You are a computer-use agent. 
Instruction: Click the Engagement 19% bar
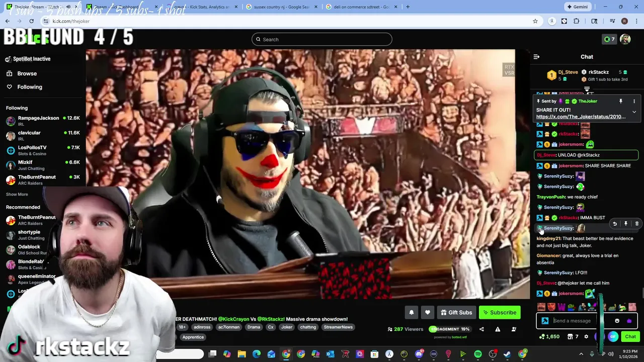click(x=449, y=329)
